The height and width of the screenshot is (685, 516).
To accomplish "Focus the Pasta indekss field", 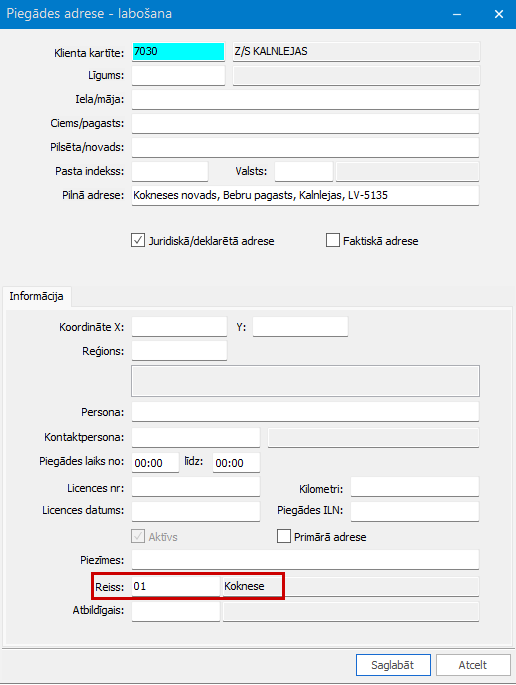I will (170, 171).
